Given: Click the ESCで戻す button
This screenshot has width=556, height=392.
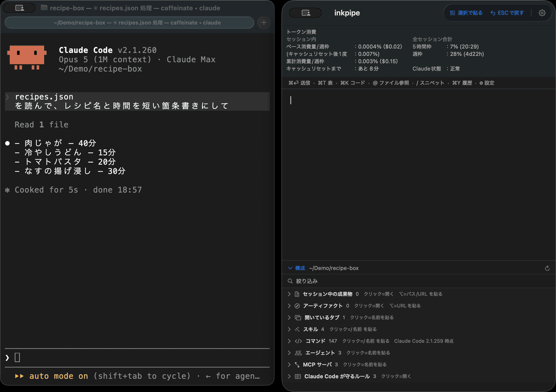Looking at the screenshot, I should (507, 13).
